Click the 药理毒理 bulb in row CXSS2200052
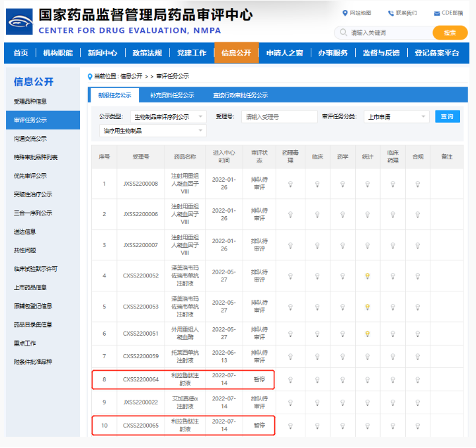The width and height of the screenshot is (476, 448). [290, 276]
